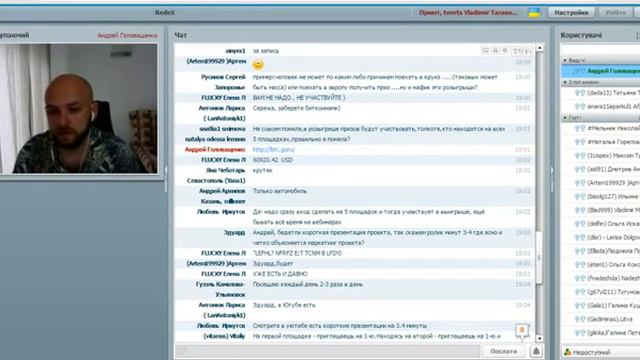Select user (1Uspex) Максим

601,156
